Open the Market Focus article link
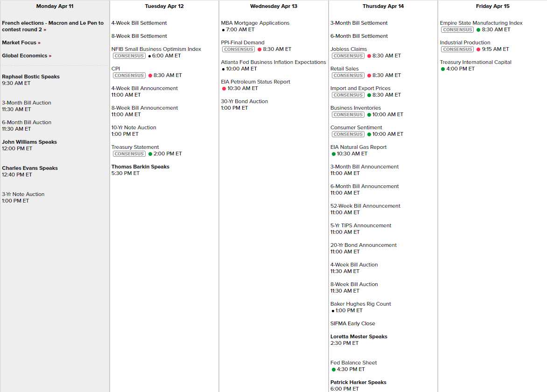The image size is (547, 392). [21, 42]
